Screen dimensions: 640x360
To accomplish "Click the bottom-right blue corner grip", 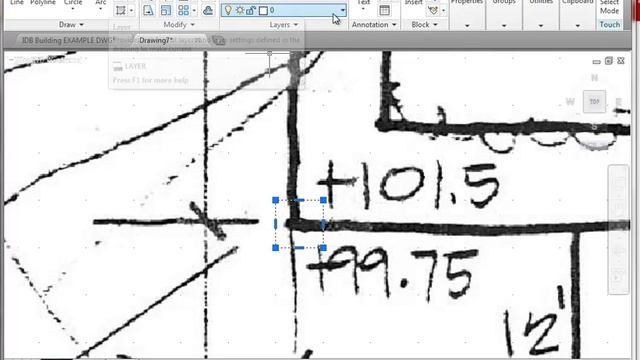I will (x=323, y=247).
